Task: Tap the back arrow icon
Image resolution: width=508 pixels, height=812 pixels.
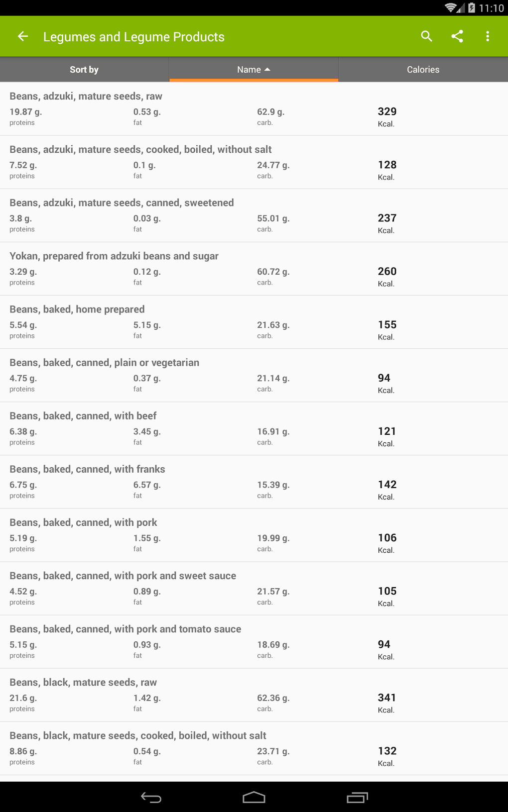Action: [23, 36]
